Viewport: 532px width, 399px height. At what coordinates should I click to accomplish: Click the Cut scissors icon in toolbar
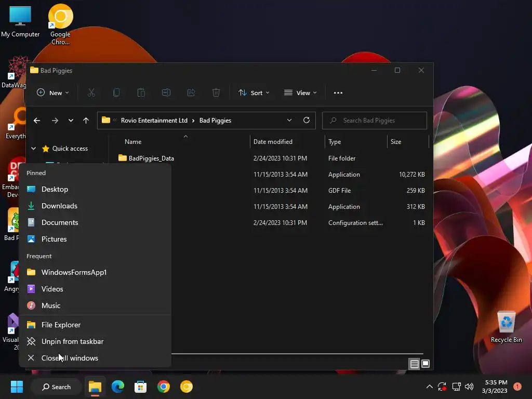pos(91,92)
